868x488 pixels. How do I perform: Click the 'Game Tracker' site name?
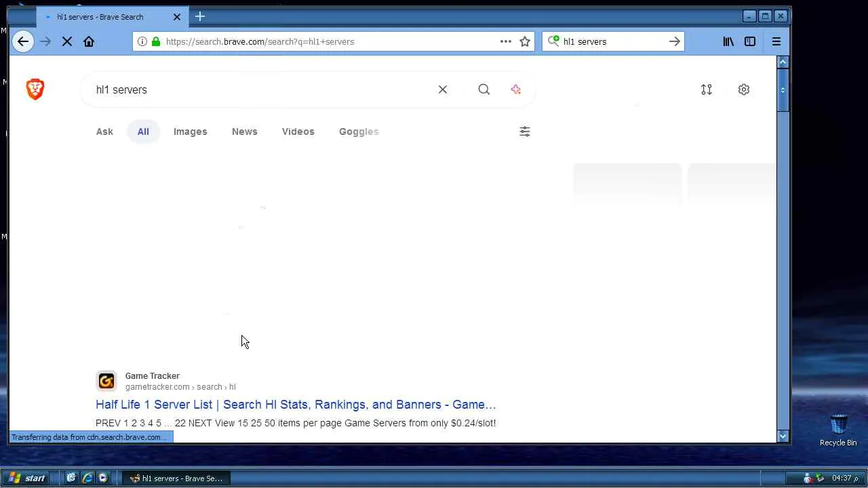point(153,375)
